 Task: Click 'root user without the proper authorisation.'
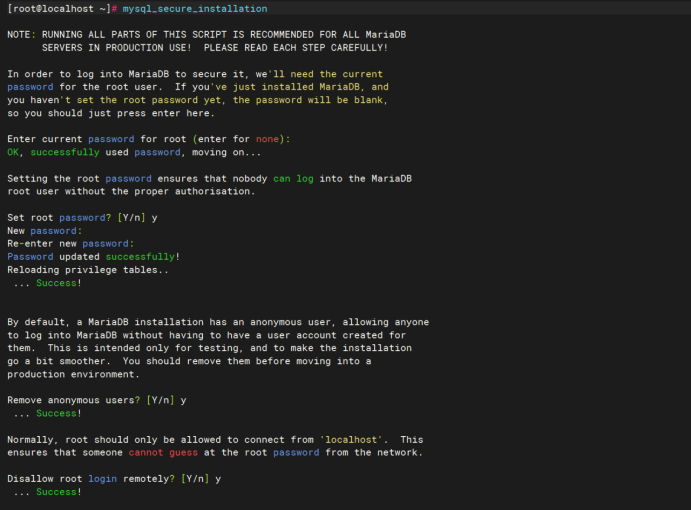click(x=131, y=191)
